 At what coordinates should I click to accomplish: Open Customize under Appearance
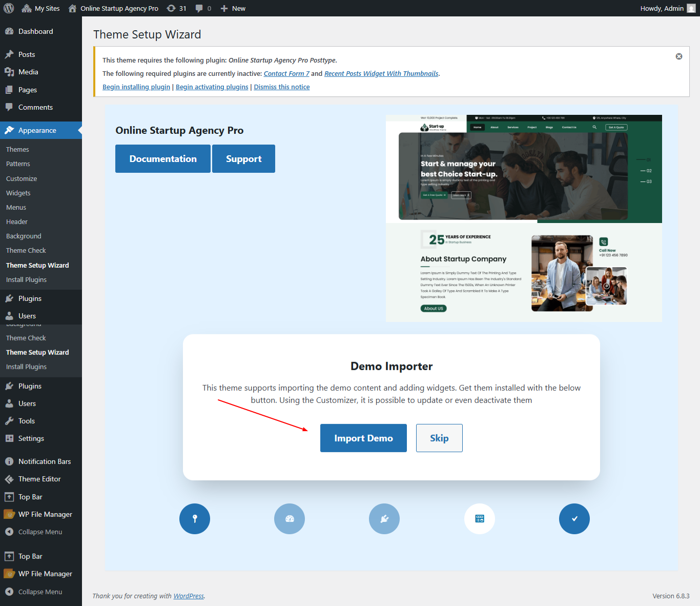coord(22,178)
